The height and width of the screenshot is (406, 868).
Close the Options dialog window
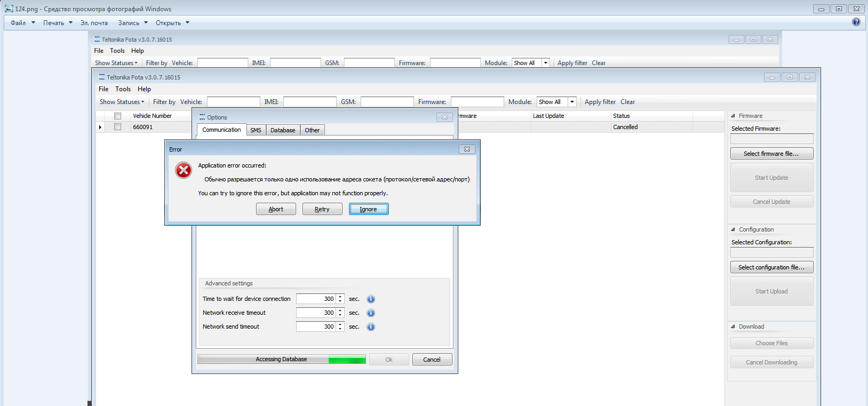point(444,117)
